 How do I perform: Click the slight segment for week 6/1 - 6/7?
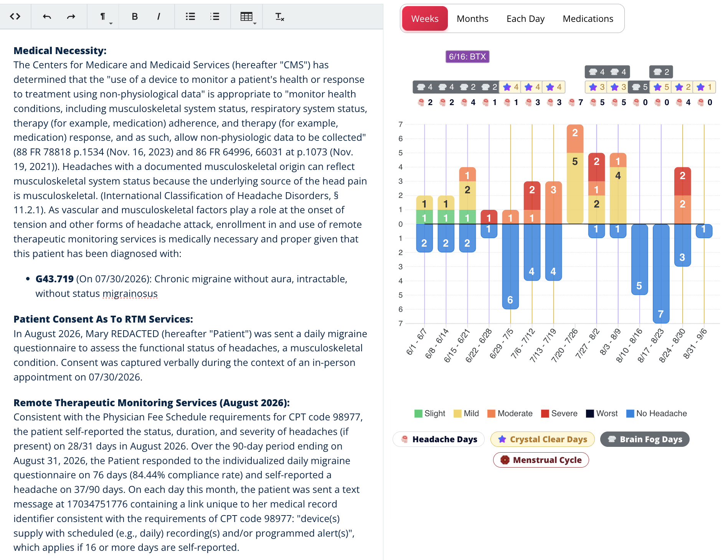(424, 217)
